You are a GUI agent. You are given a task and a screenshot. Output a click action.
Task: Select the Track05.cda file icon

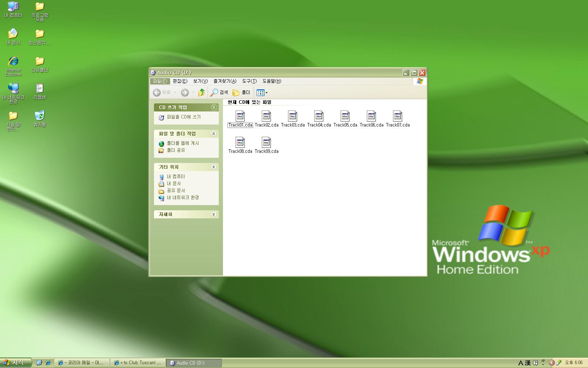[345, 116]
